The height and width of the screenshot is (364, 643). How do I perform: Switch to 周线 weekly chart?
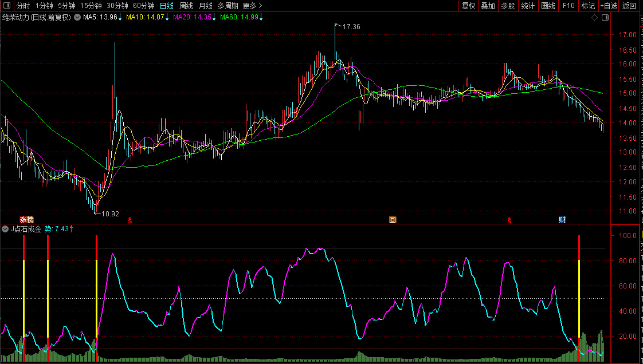[x=186, y=6]
